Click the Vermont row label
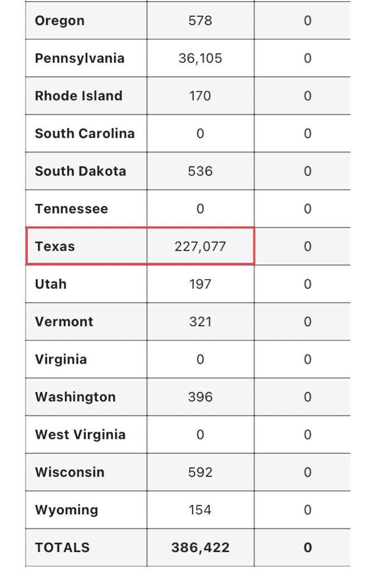The width and height of the screenshot is (392, 570). 64,322
